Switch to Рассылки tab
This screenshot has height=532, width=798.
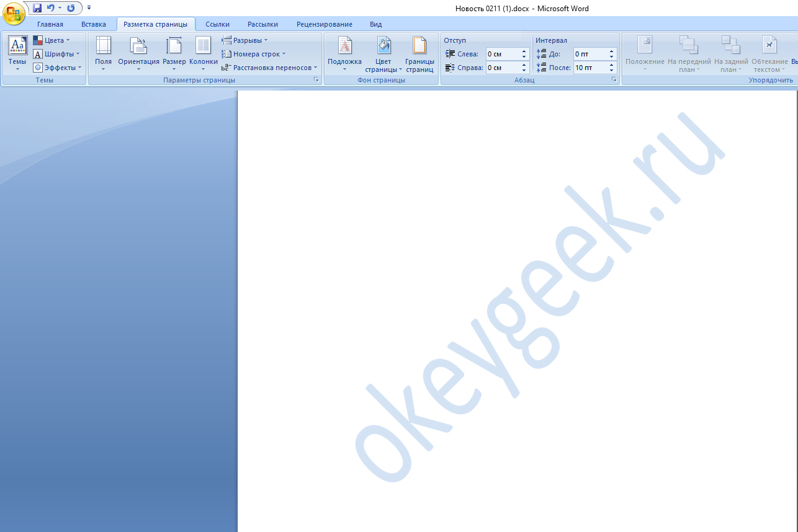(262, 24)
